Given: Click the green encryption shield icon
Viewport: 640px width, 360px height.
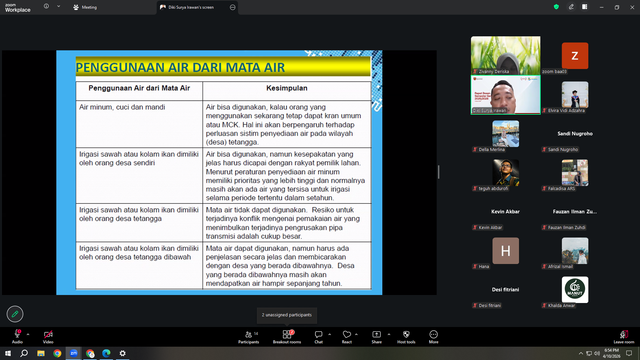Looking at the screenshot, I should [556, 7].
